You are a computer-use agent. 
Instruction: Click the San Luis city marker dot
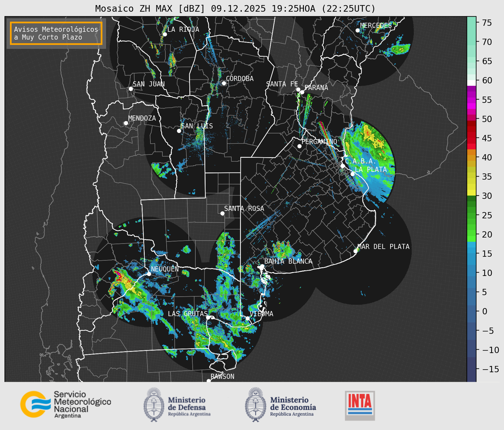point(179,131)
